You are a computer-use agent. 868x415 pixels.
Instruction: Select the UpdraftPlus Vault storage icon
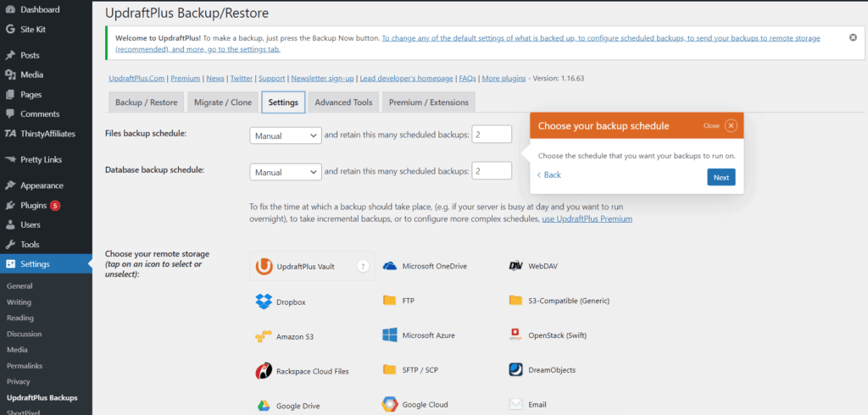coord(264,266)
